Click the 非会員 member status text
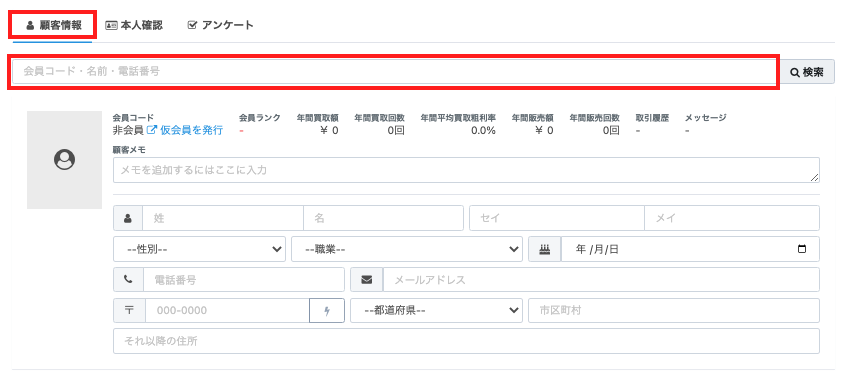The image size is (851, 371). point(128,130)
